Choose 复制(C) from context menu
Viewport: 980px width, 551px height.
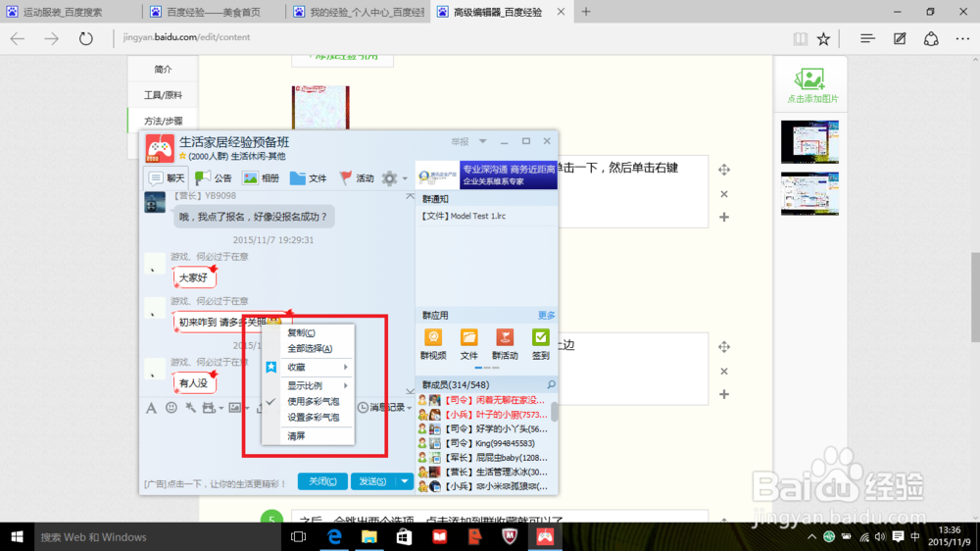301,332
